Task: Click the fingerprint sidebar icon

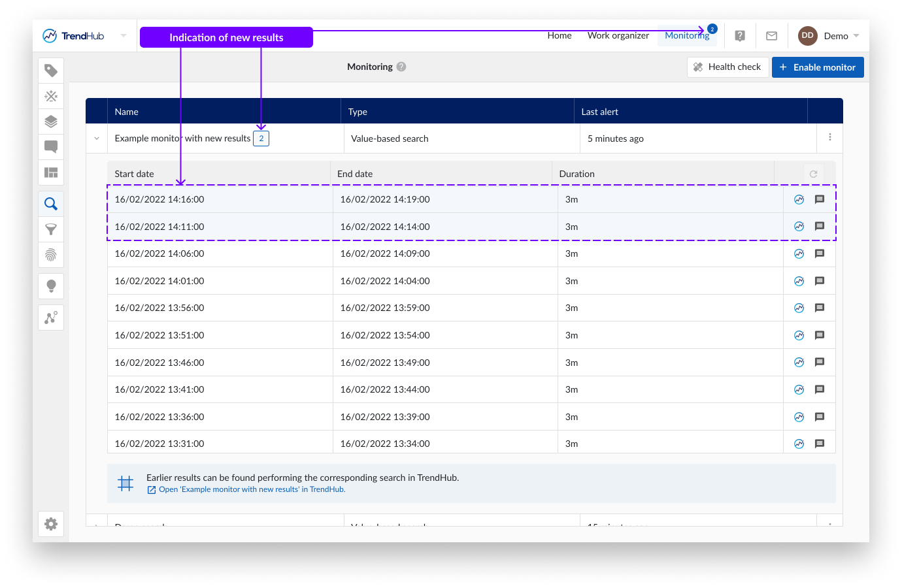Action: click(x=51, y=255)
